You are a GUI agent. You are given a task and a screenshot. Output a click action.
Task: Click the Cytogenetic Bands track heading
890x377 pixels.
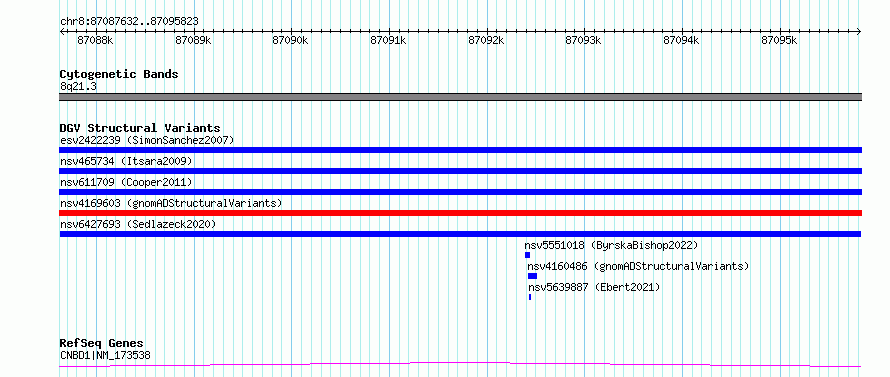119,74
